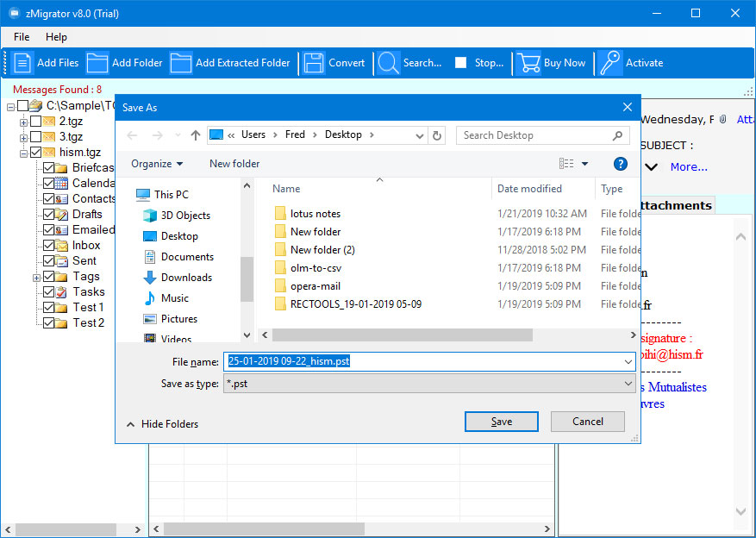Click the Convert floppy disk icon

coord(314,63)
